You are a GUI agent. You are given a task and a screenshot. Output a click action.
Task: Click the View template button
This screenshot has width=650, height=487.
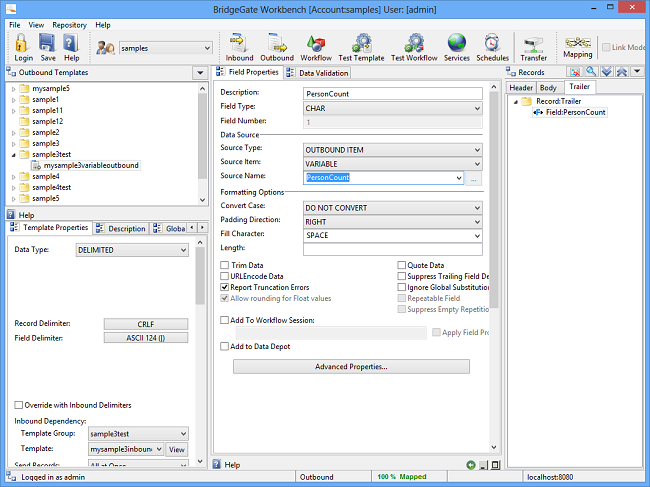click(177, 450)
